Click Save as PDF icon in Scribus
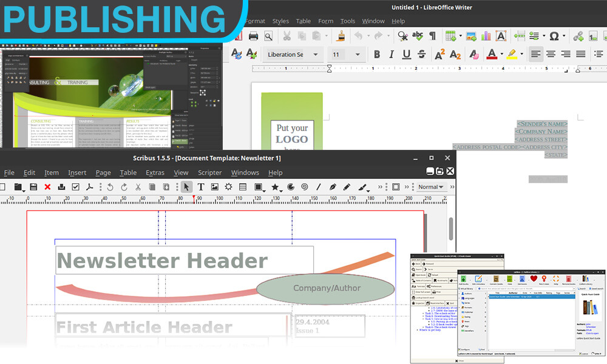 point(90,187)
